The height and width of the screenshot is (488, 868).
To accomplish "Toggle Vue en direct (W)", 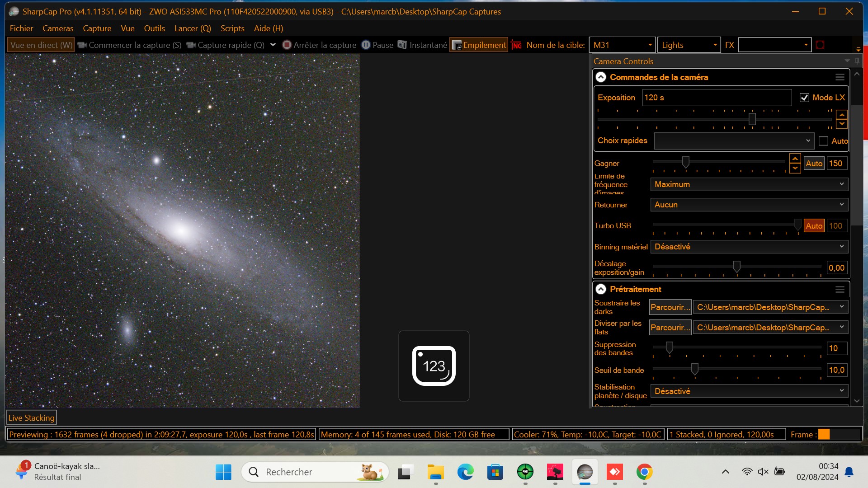I will click(41, 45).
